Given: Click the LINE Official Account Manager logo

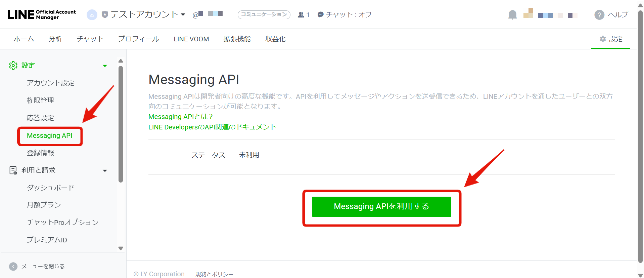Looking at the screenshot, I should point(42,14).
